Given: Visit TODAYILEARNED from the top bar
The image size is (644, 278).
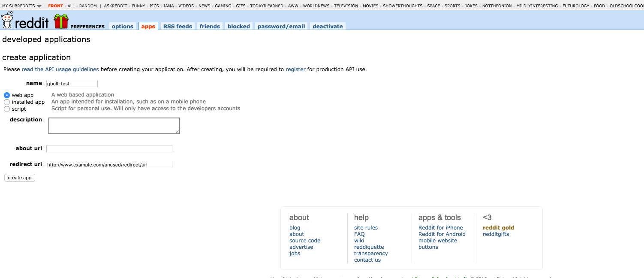Looking at the screenshot, I should coord(267,6).
